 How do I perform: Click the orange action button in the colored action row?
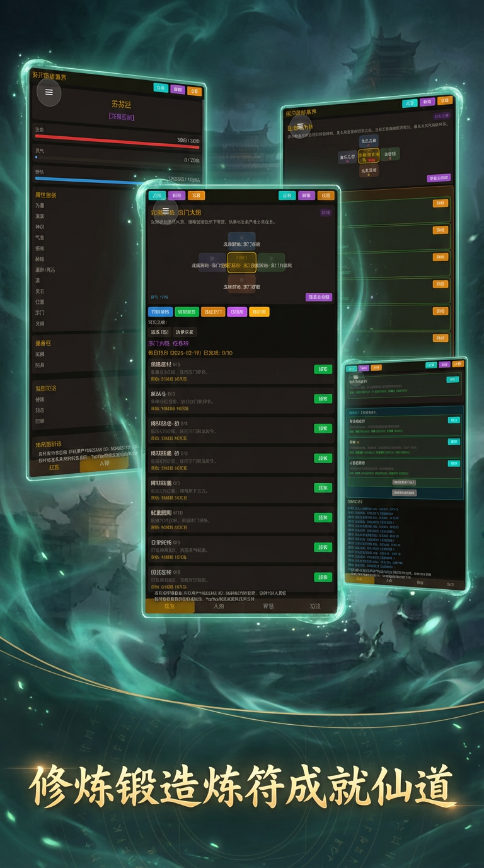click(213, 312)
